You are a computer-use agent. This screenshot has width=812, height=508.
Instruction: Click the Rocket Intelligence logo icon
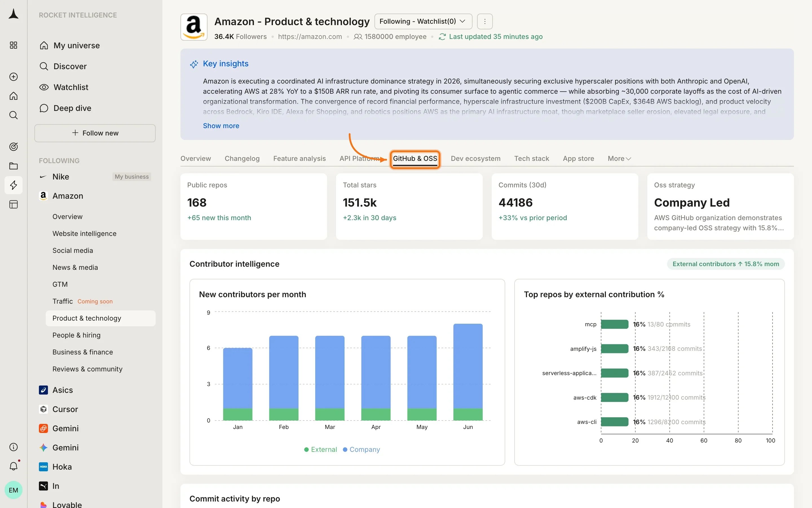(x=14, y=14)
